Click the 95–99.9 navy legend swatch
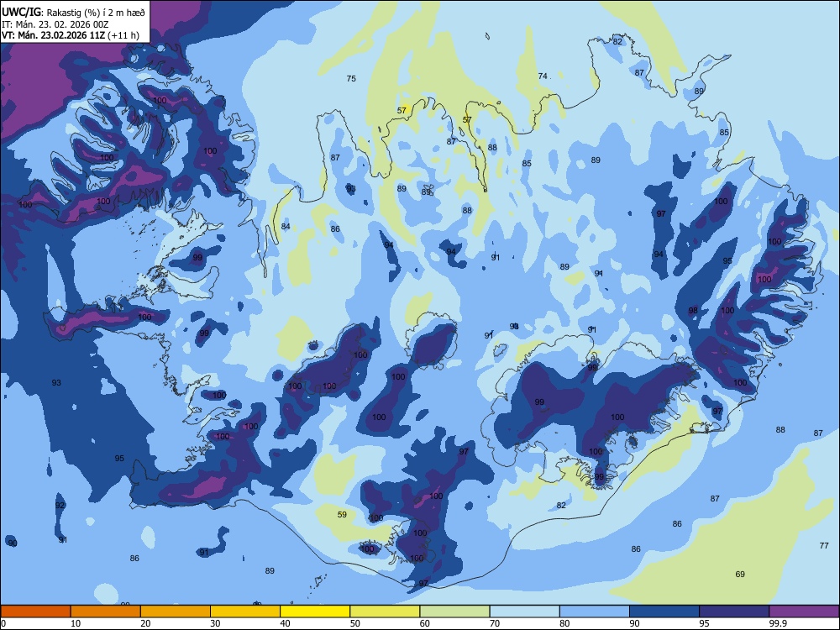 [734, 612]
